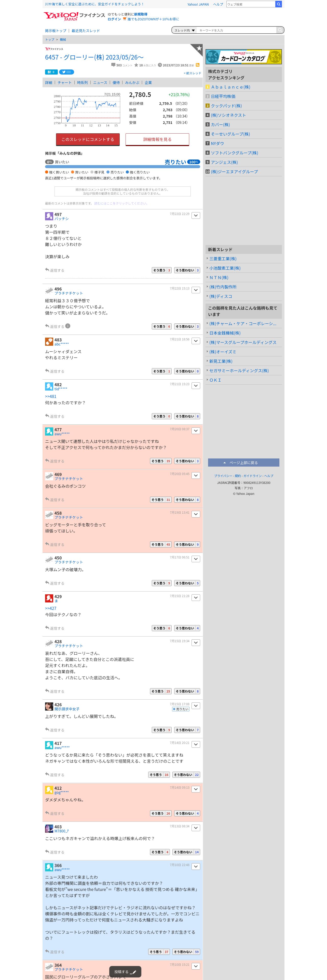Click the RSS feed icon
Viewport: 327px width, 980px height.
(x=198, y=65)
